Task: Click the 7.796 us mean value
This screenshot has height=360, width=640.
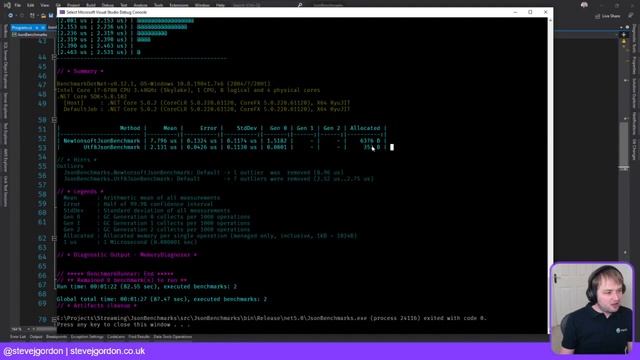Action: coord(164,141)
